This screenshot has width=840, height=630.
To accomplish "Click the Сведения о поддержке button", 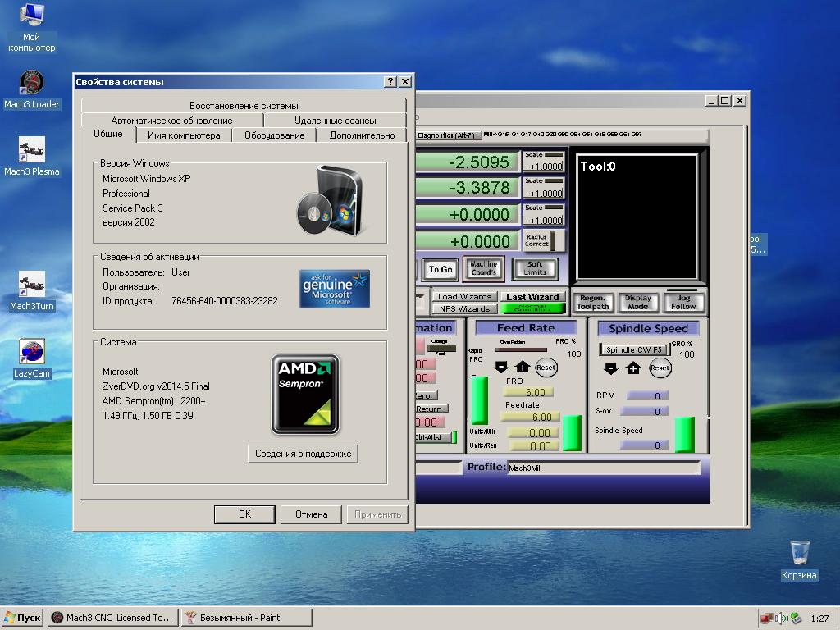I will click(x=303, y=454).
